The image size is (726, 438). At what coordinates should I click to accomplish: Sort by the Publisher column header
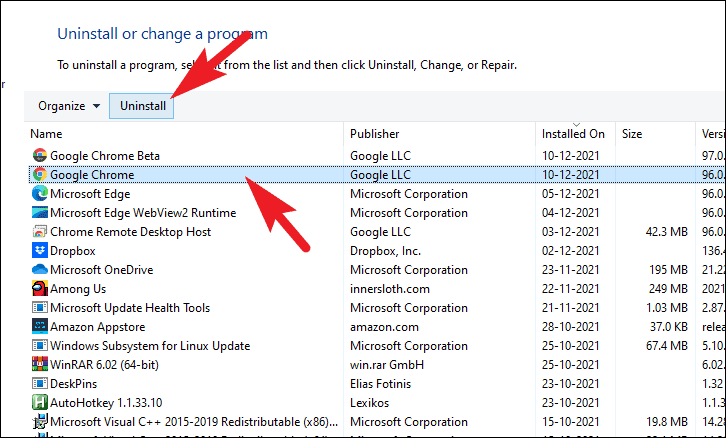(375, 134)
